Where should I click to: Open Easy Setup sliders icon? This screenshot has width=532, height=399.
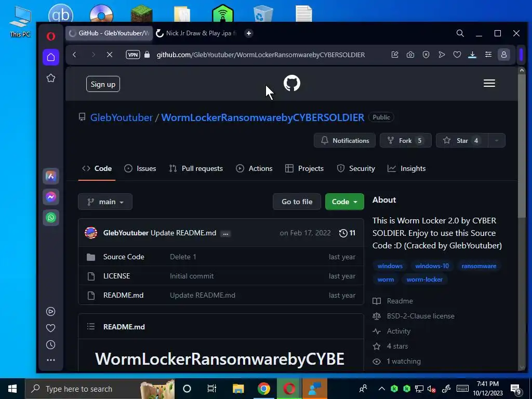488,55
